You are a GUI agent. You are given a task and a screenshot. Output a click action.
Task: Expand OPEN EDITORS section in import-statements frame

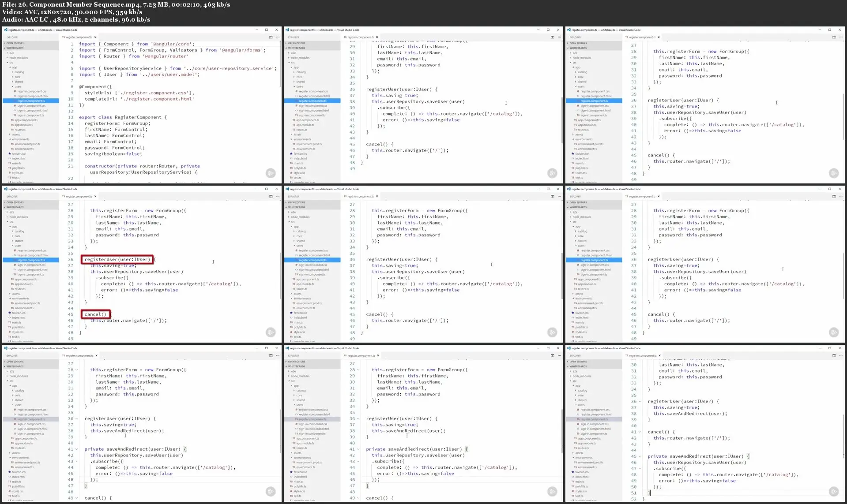[x=31, y=43]
